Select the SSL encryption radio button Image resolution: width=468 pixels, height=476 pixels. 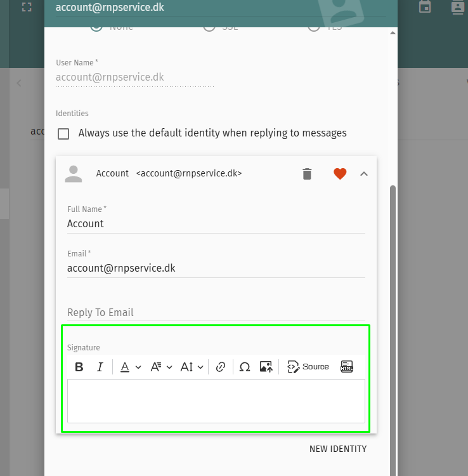209,27
